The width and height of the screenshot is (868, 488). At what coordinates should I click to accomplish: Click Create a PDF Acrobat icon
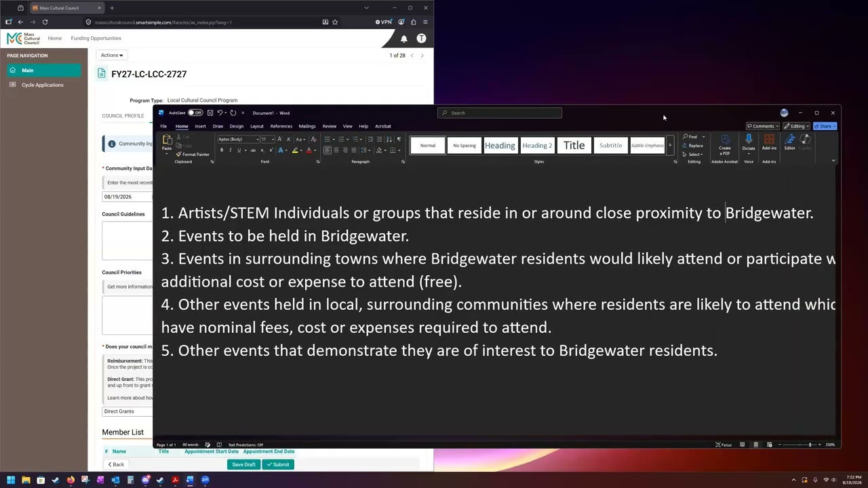(725, 144)
